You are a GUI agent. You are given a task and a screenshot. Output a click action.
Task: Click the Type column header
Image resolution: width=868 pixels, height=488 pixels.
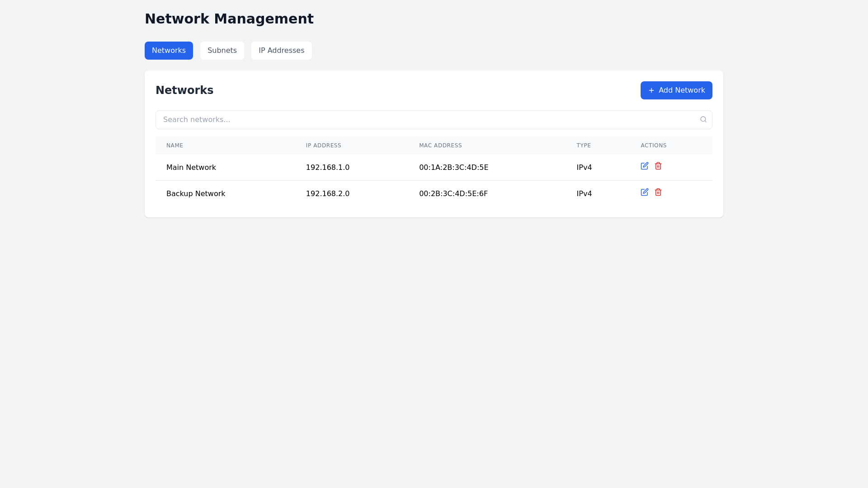(x=583, y=145)
